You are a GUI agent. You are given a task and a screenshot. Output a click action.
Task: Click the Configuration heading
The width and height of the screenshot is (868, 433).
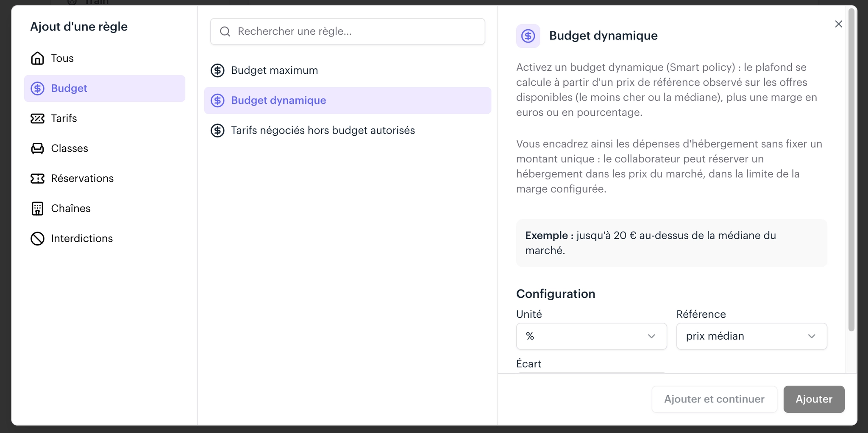click(x=556, y=294)
